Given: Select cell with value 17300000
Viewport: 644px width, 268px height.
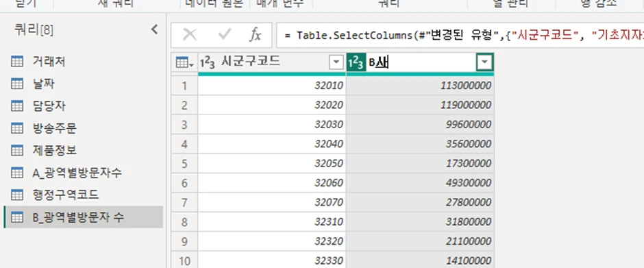Looking at the screenshot, I should click(x=420, y=164).
